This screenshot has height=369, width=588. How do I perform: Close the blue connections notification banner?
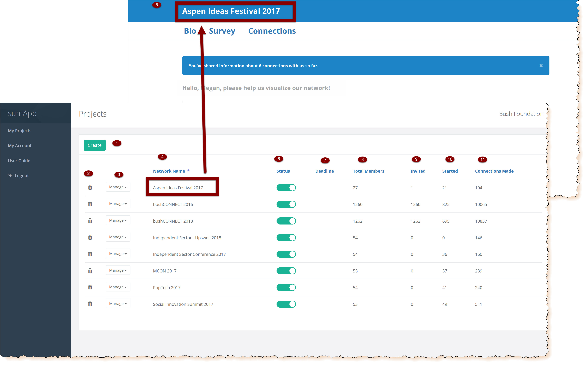(541, 66)
